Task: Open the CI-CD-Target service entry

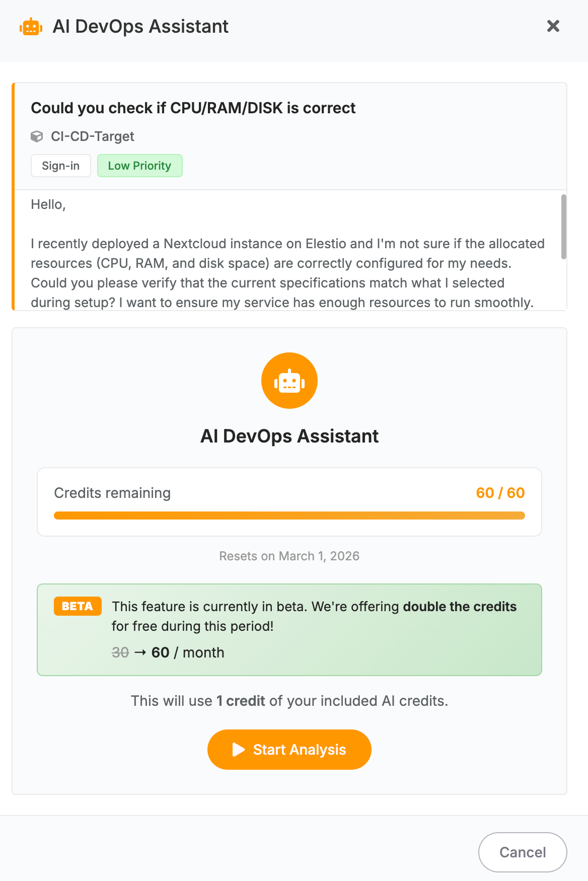Action: pos(92,136)
